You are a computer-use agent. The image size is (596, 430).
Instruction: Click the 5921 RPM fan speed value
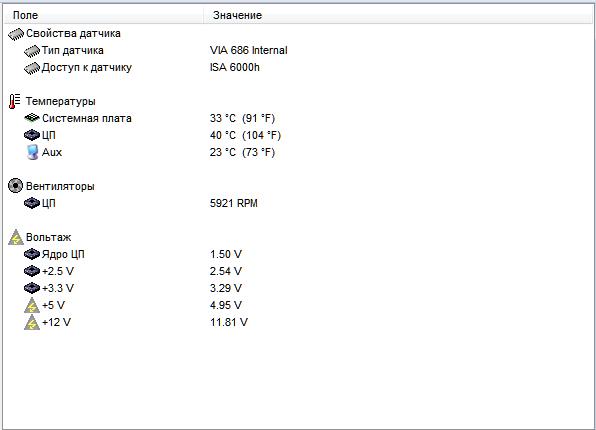pyautogui.click(x=234, y=203)
